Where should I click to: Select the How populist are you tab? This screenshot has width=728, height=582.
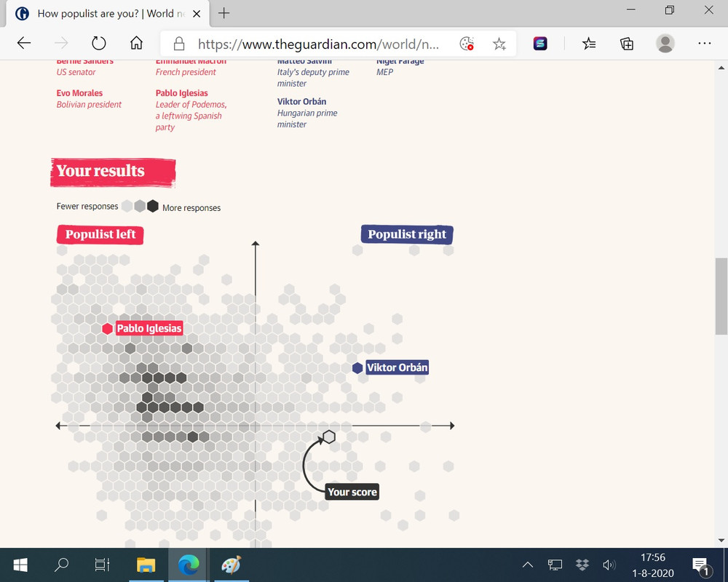coord(108,14)
